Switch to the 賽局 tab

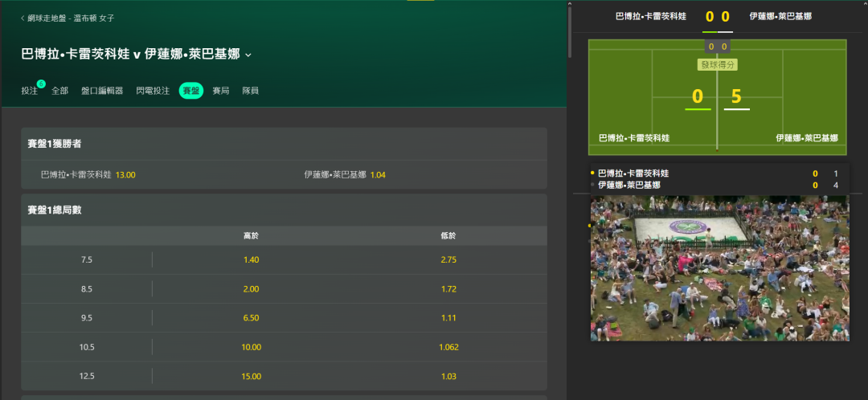tap(221, 91)
